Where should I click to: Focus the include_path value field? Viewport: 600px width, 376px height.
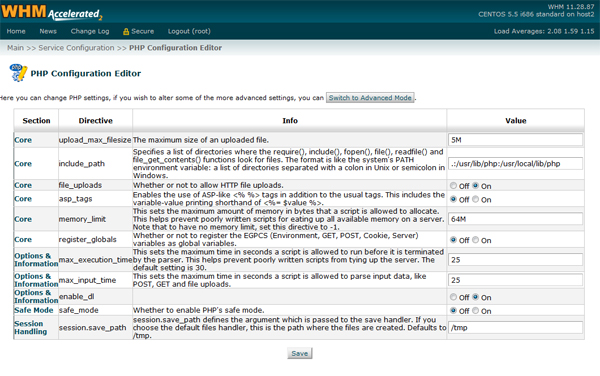point(515,164)
